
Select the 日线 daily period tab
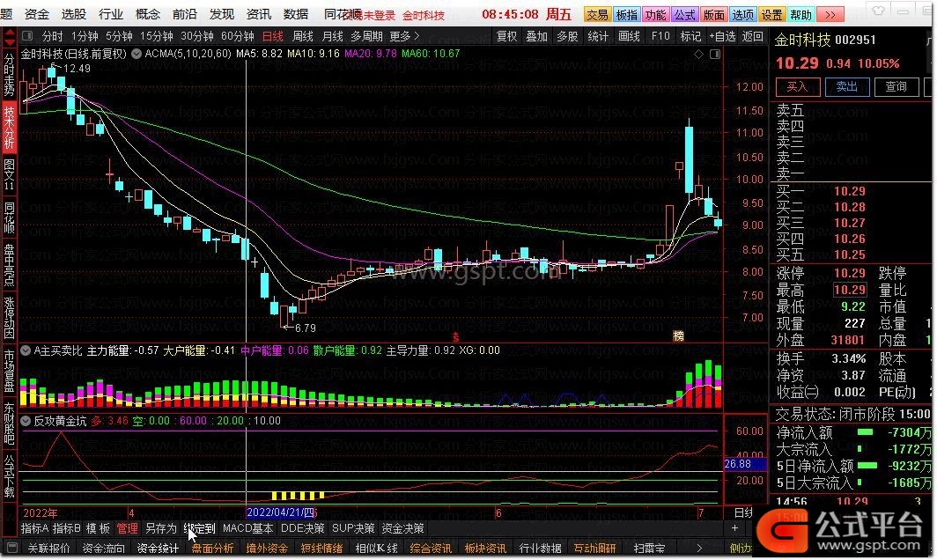coord(273,36)
